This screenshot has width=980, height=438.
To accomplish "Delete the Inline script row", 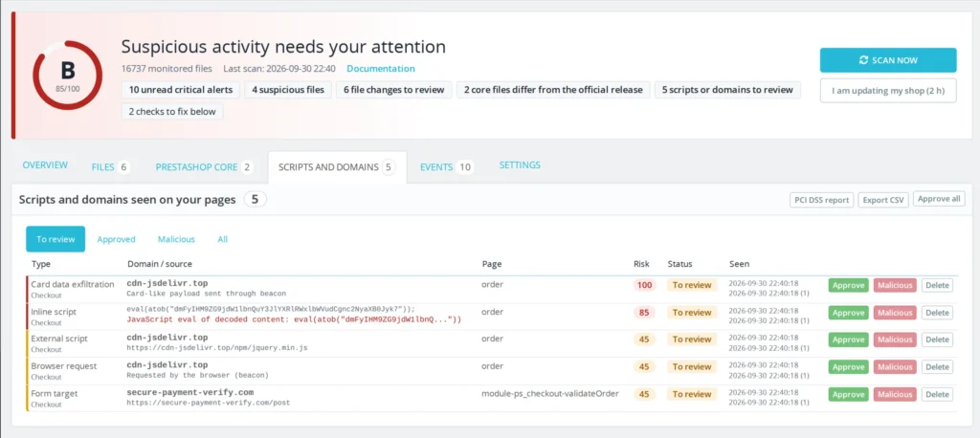I will click(x=937, y=313).
